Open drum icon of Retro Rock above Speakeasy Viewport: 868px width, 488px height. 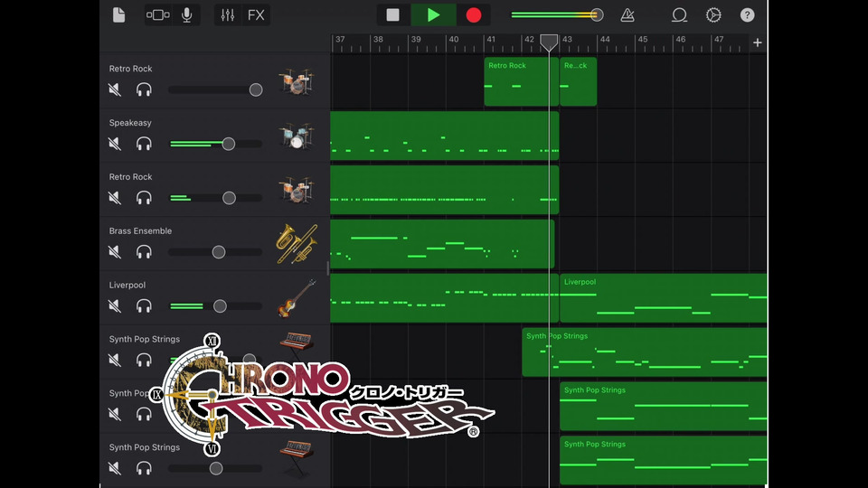297,82
